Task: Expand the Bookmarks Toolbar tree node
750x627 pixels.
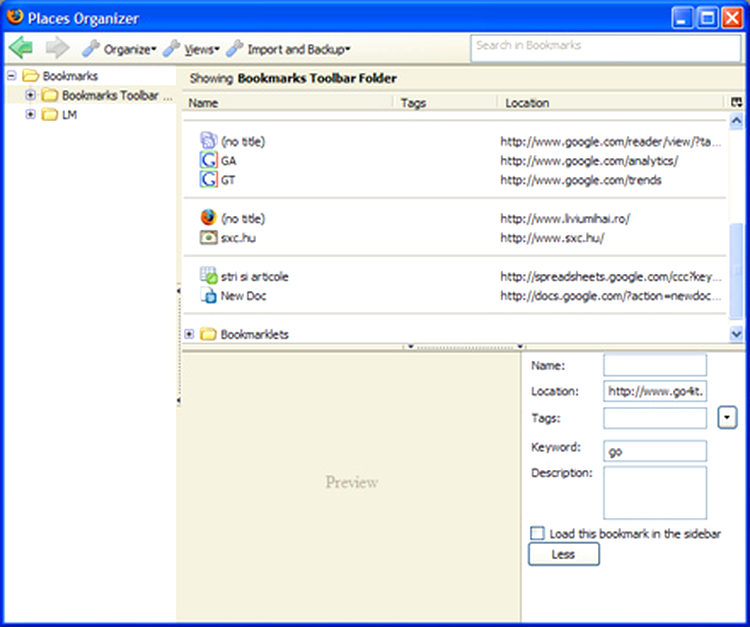Action: click(31, 95)
